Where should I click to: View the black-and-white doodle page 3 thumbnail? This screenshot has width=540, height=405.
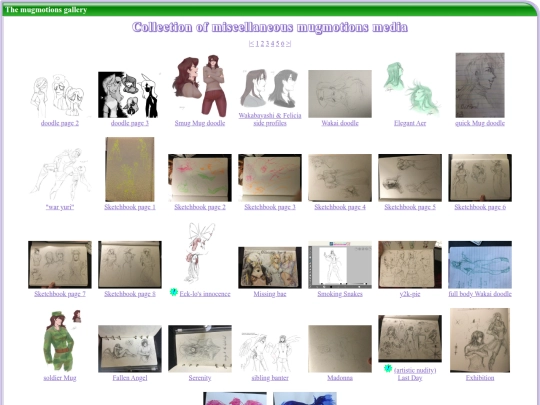coord(130,94)
